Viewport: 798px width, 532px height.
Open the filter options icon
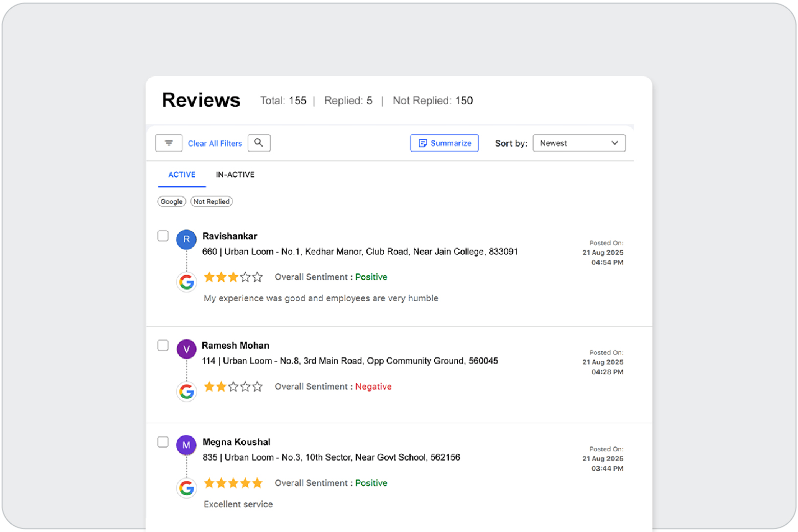[169, 143]
